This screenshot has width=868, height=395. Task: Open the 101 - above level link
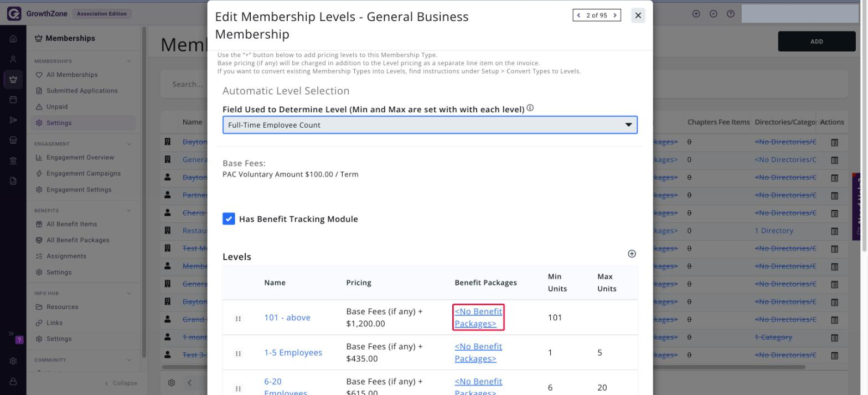click(x=287, y=318)
